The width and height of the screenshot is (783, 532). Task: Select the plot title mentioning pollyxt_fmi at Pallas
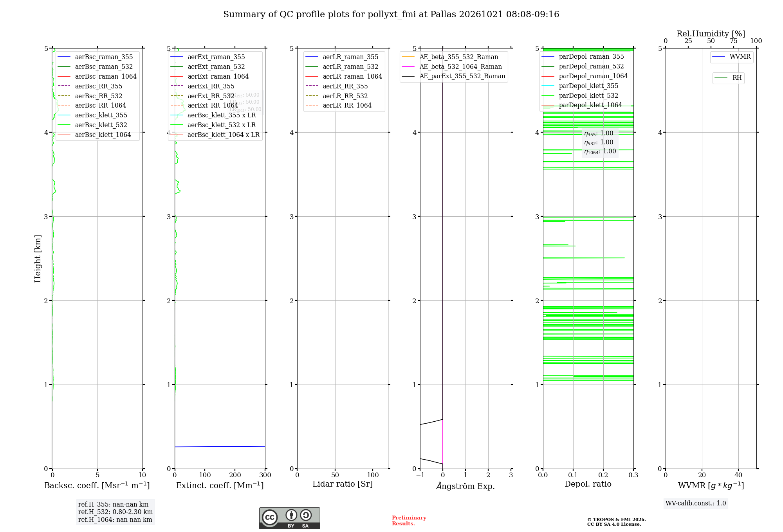(x=391, y=14)
